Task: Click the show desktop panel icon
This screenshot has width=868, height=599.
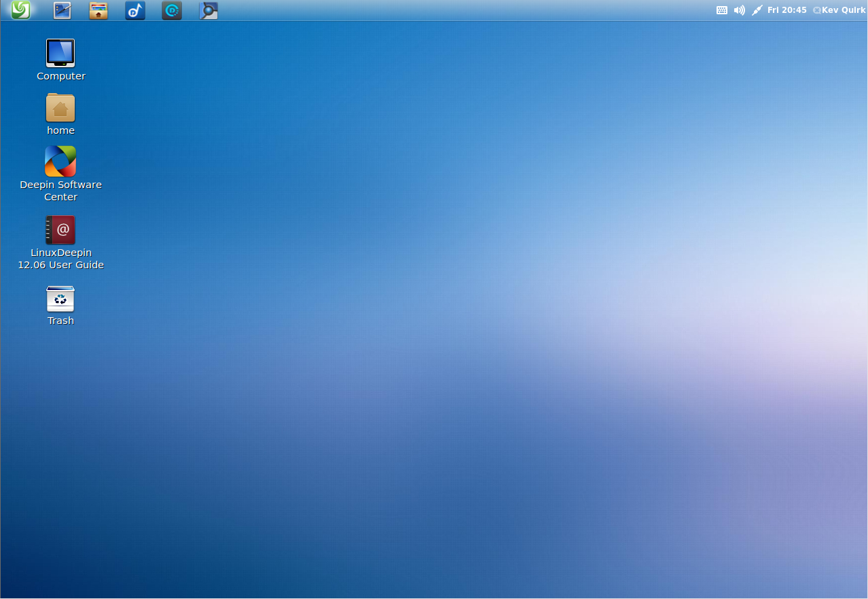Action: (x=62, y=10)
